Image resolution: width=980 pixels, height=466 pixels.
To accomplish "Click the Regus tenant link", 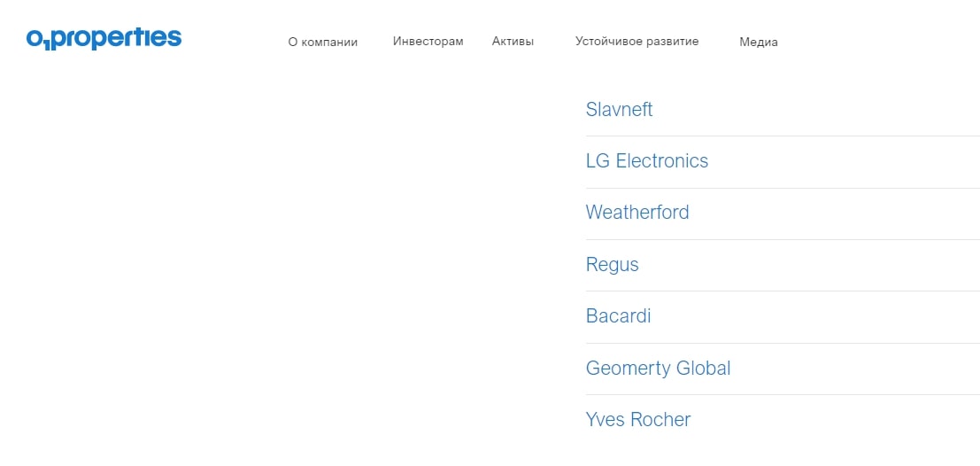I will pyautogui.click(x=613, y=265).
